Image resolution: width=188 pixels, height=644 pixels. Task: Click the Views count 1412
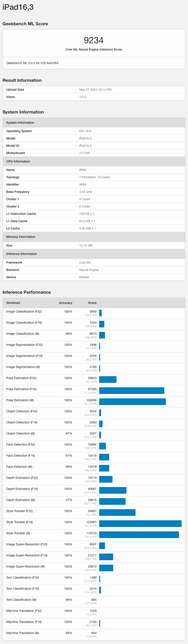(x=82, y=97)
